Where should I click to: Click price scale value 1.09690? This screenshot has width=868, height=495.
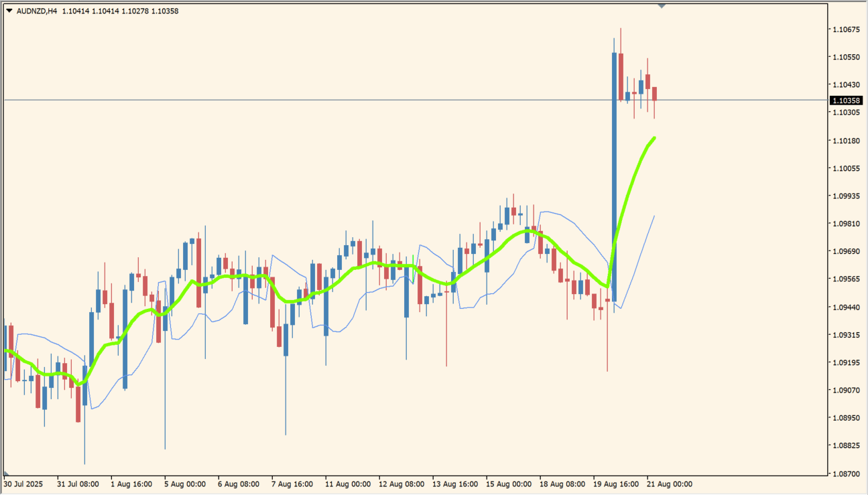click(846, 251)
